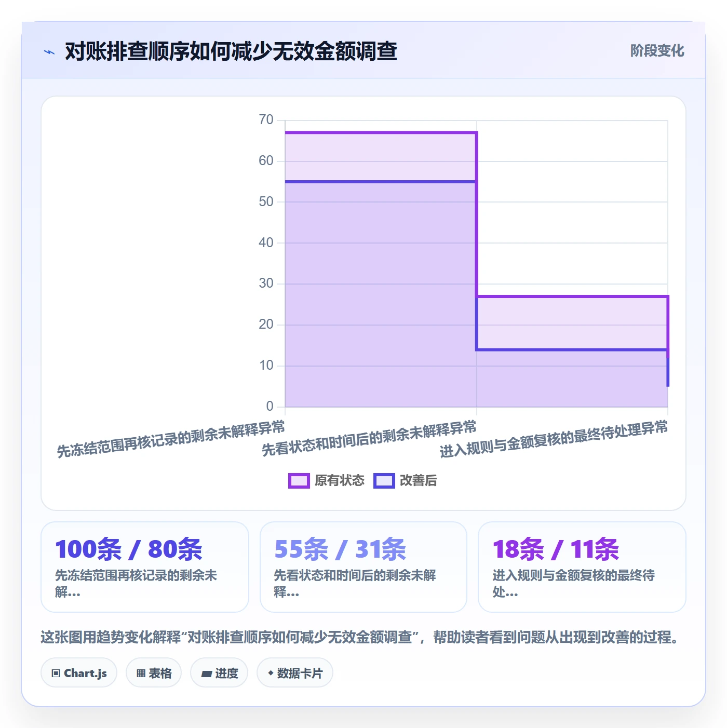Click the y-axis value 0
The image size is (727, 728).
(270, 406)
